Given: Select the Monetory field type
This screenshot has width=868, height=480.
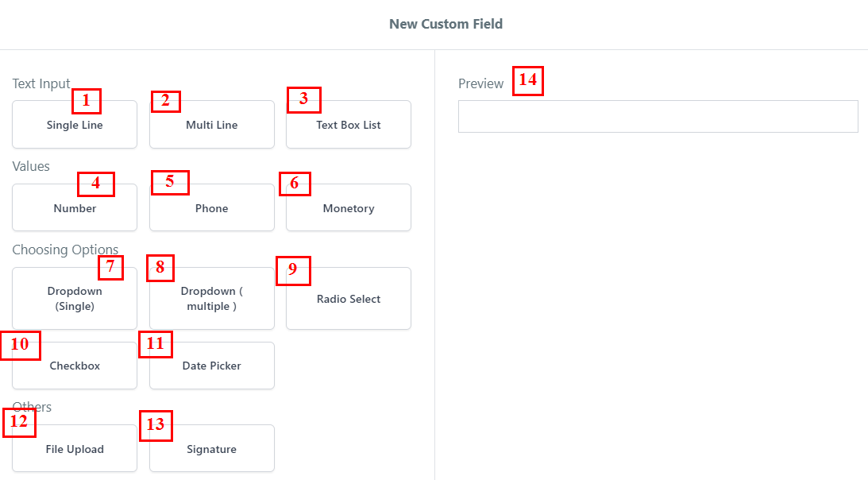Looking at the screenshot, I should [x=348, y=209].
